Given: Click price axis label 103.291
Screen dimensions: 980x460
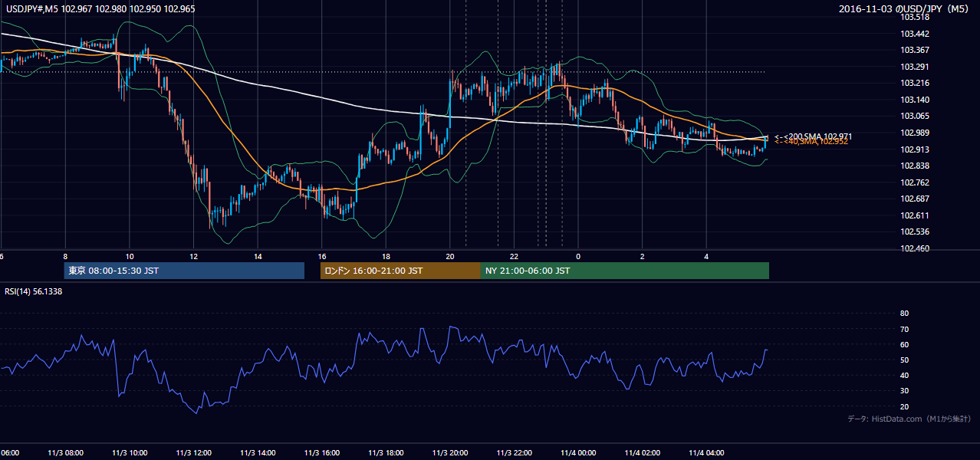Looking at the screenshot, I should click(x=916, y=67).
